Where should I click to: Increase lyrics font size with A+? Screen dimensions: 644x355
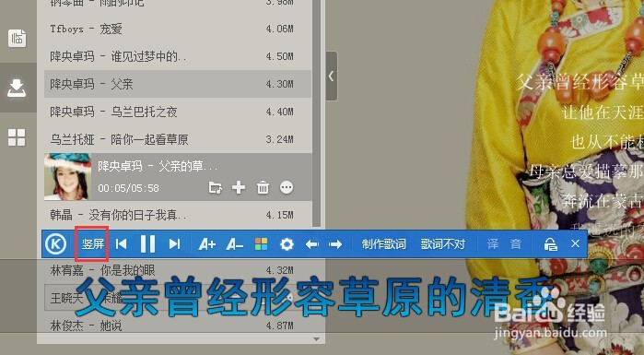point(206,244)
